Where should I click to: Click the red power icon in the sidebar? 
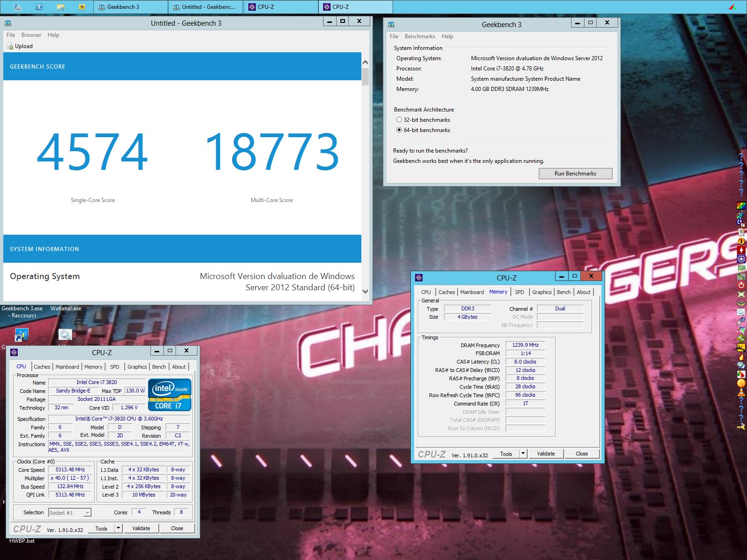(741, 285)
